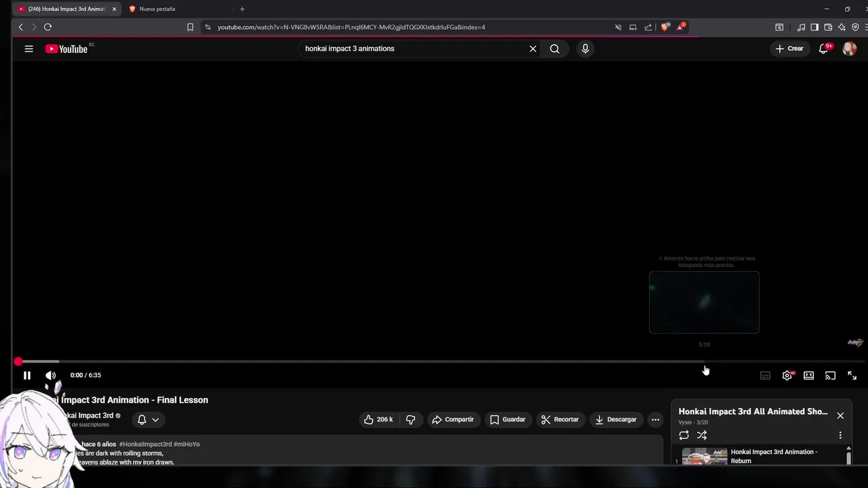
Task: Click the browser address bar URL
Action: (351, 27)
